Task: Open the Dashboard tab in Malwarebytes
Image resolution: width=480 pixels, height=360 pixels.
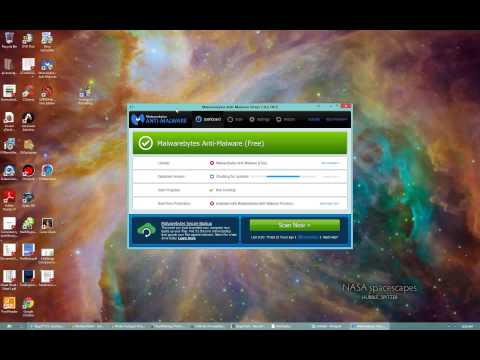Action: 208,119
